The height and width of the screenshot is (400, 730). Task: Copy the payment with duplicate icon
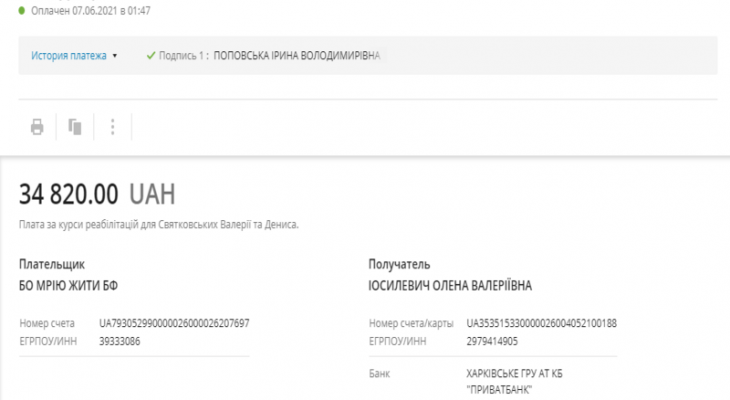pyautogui.click(x=75, y=127)
